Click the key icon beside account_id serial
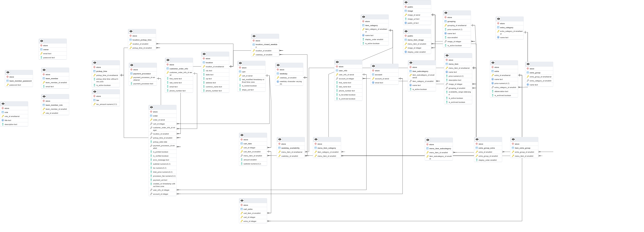Image resolution: width=644 pixels, height=232 pixels. [x=373, y=79]
